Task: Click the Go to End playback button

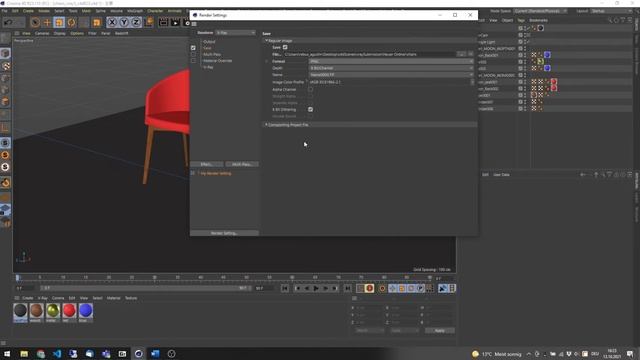Action: coord(347,288)
